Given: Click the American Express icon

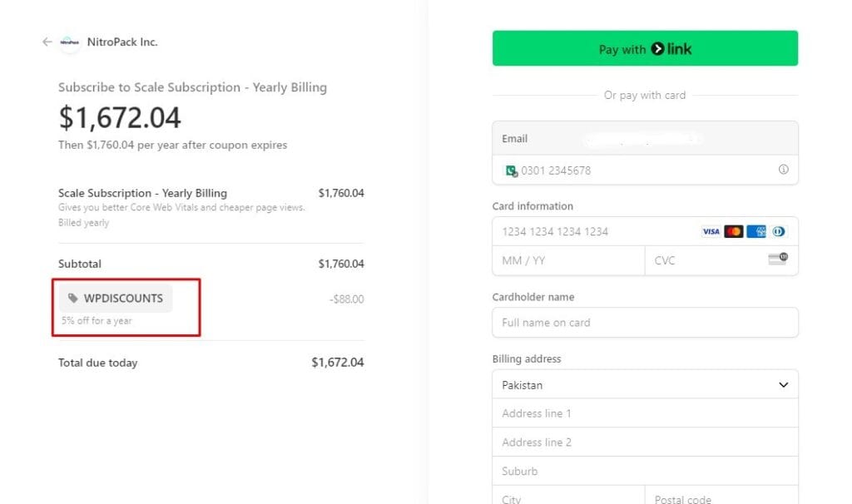Looking at the screenshot, I should (x=755, y=232).
